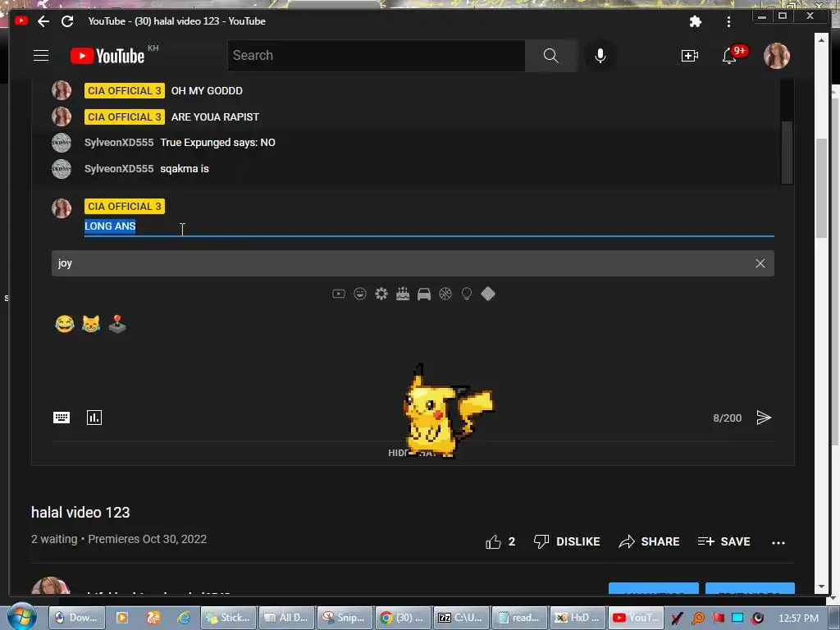Click the DISLIKE button
Viewport: 840px width, 630px height.
pos(567,541)
